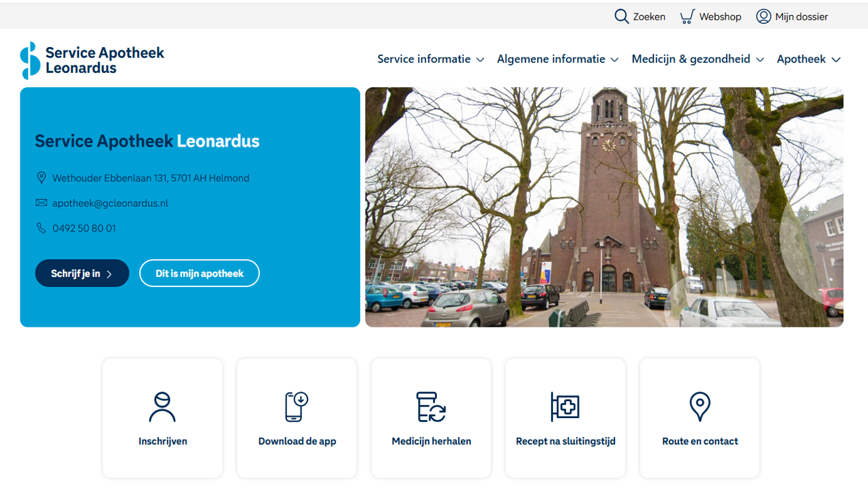The width and height of the screenshot is (868, 491).
Task: Open the Webshop text link
Action: 719,16
